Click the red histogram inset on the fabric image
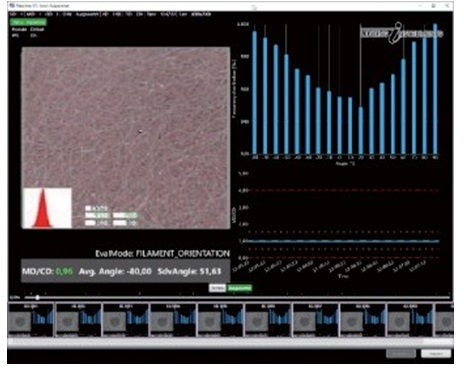The image size is (464, 381). pos(47,208)
